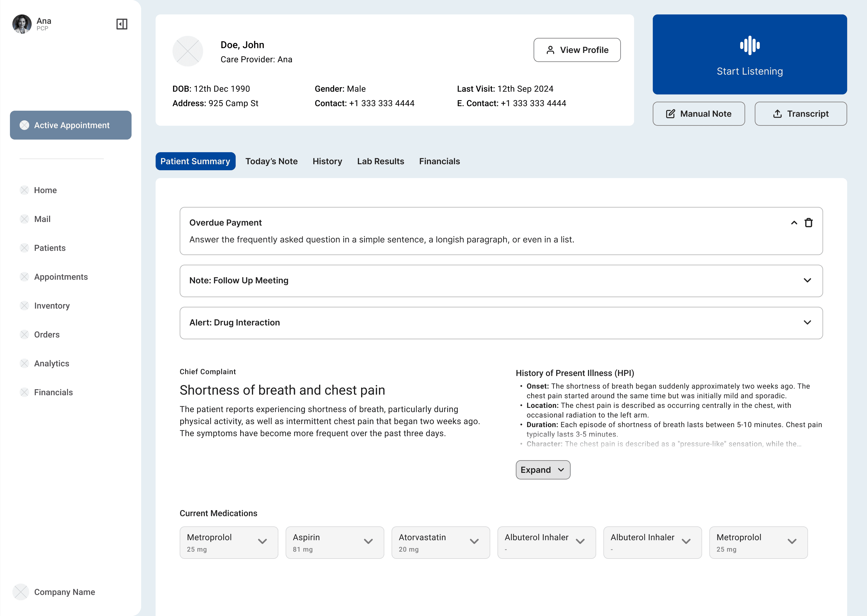Open Mail from the sidebar

[x=35, y=219]
